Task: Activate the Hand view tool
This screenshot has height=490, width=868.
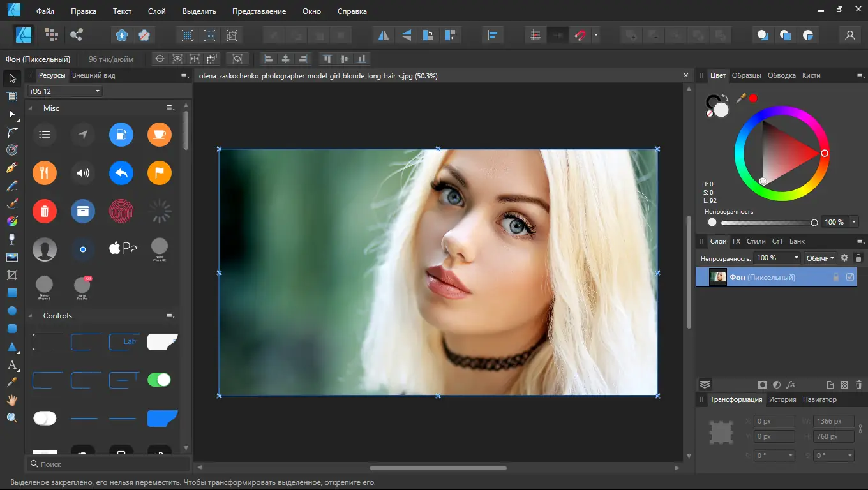Action: click(x=11, y=400)
